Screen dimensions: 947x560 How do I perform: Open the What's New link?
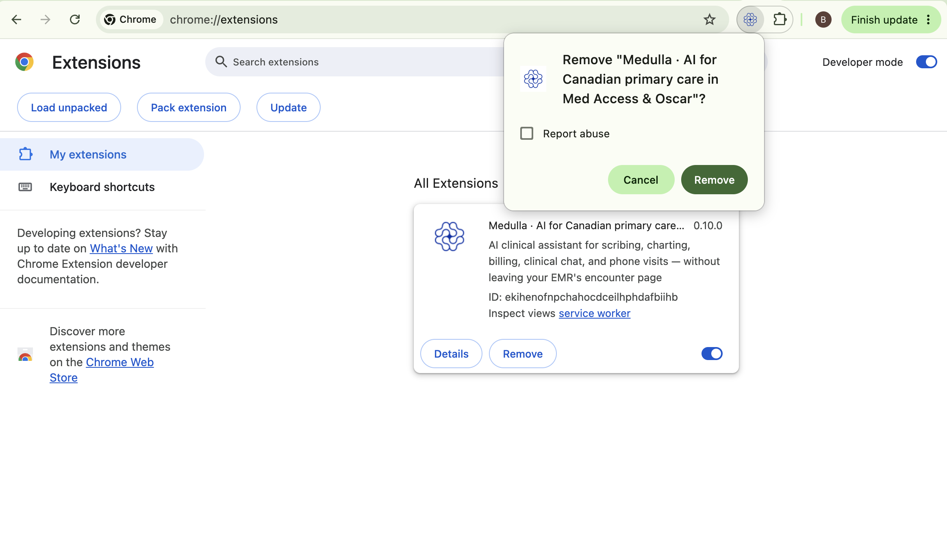tap(121, 248)
